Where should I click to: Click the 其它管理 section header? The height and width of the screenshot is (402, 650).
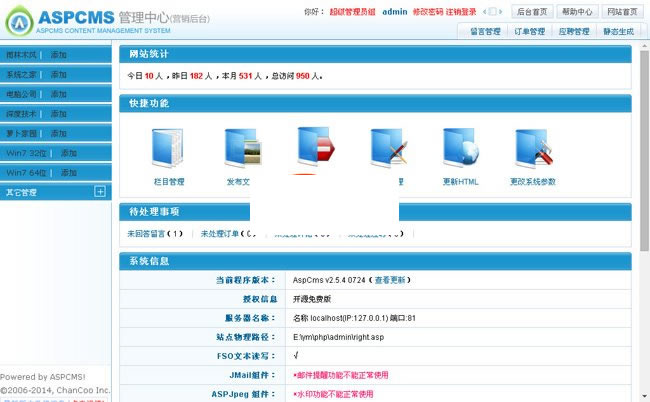point(56,192)
